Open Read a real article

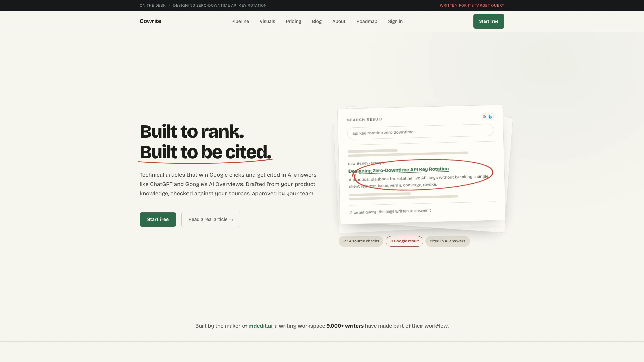tap(211, 219)
